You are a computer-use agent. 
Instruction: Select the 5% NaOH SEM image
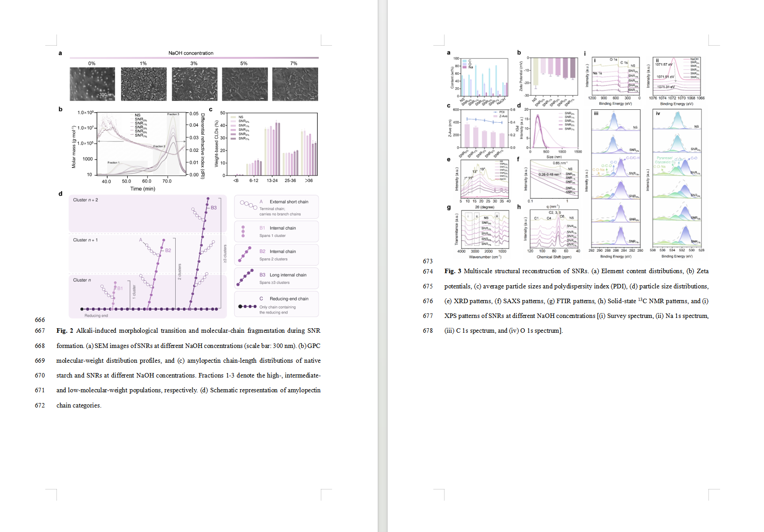click(x=245, y=84)
